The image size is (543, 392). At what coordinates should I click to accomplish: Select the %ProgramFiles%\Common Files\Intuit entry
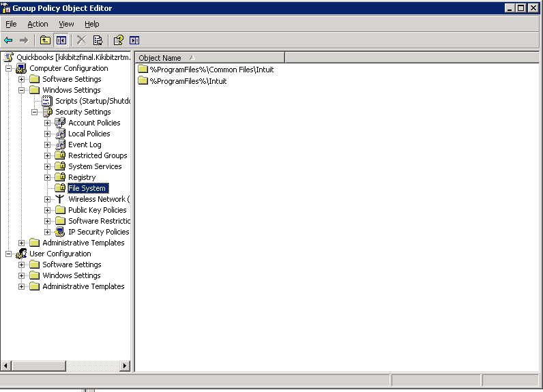click(x=211, y=70)
